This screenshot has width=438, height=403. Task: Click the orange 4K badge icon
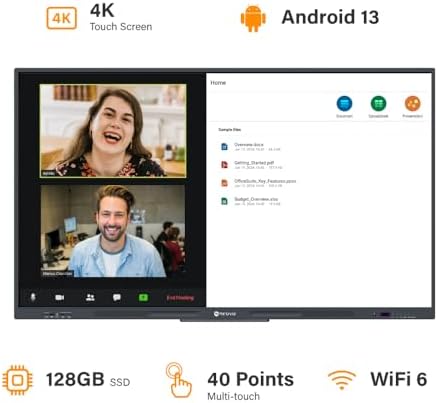[62, 18]
